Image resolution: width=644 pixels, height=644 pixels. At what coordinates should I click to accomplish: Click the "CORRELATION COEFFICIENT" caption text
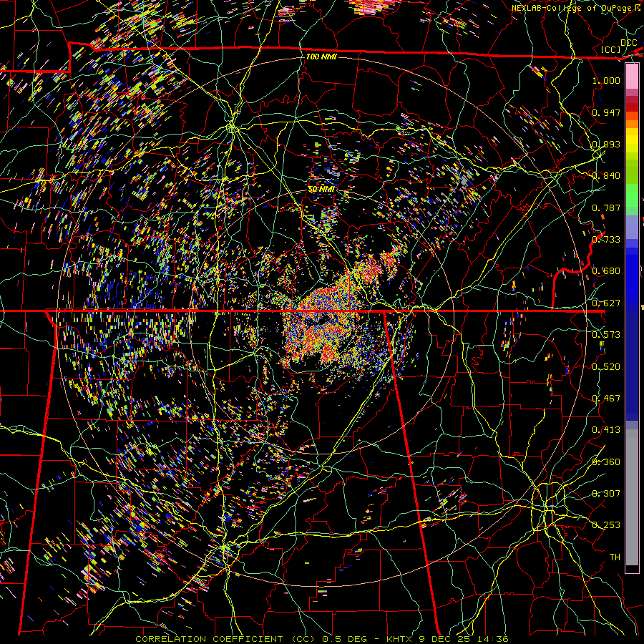click(209, 639)
